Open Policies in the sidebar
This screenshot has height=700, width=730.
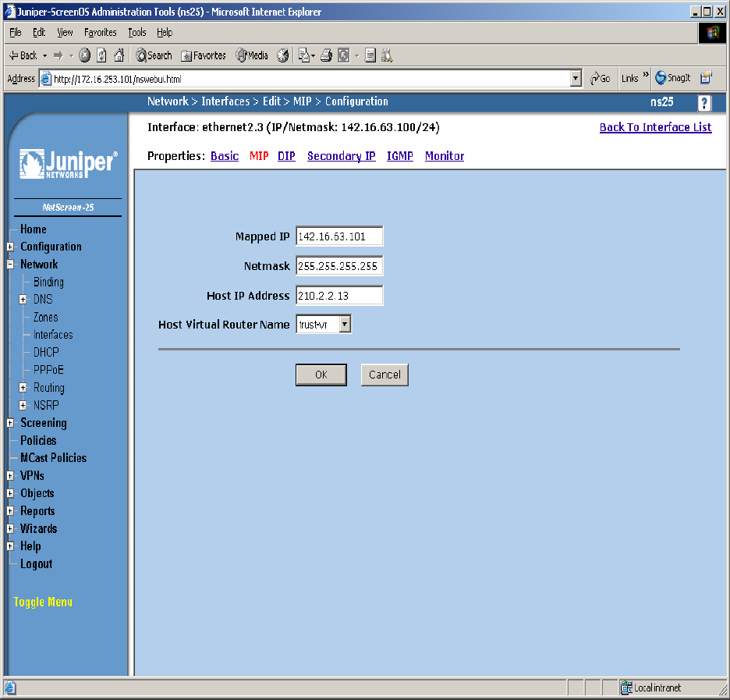pos(38,440)
